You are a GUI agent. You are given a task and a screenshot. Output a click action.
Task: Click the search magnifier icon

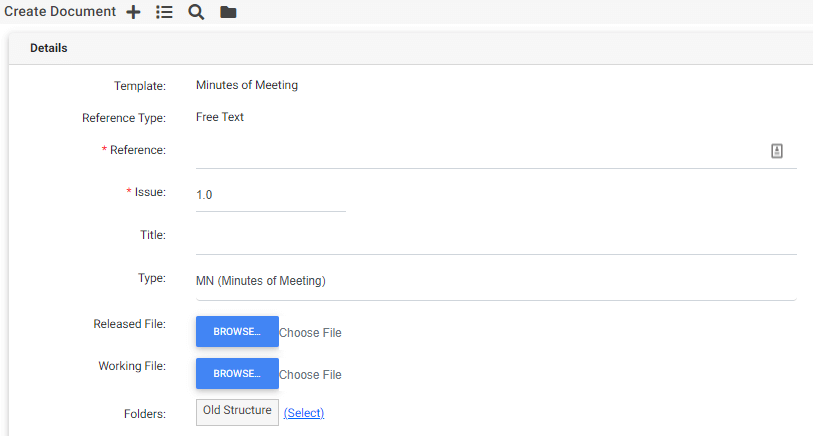click(196, 12)
